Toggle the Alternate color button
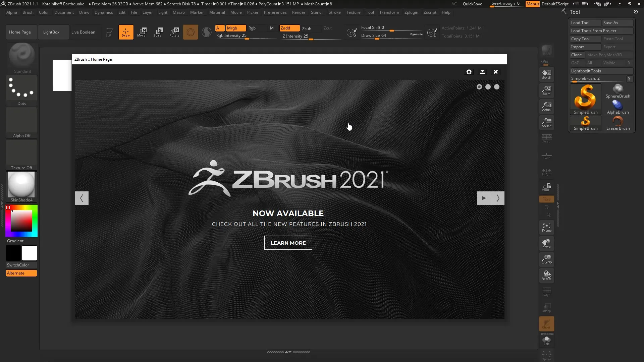This screenshot has height=362, width=644. click(21, 273)
